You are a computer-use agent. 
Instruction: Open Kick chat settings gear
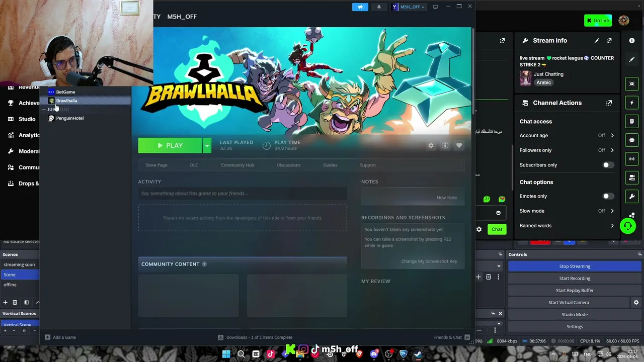[479, 229]
